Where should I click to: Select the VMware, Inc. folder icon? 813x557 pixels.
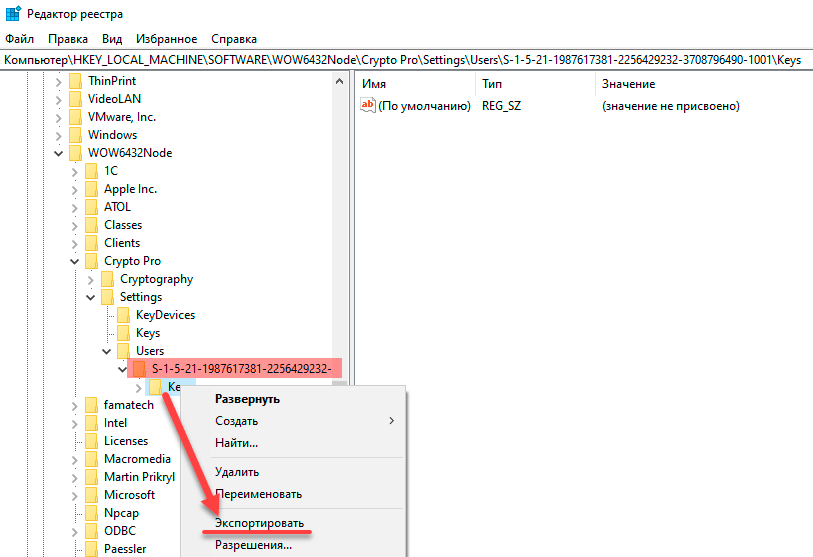click(76, 117)
